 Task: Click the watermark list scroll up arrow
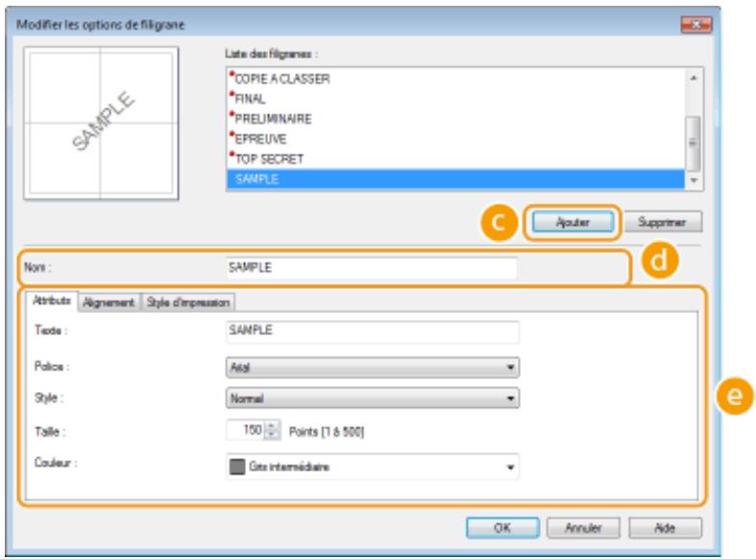(x=694, y=78)
